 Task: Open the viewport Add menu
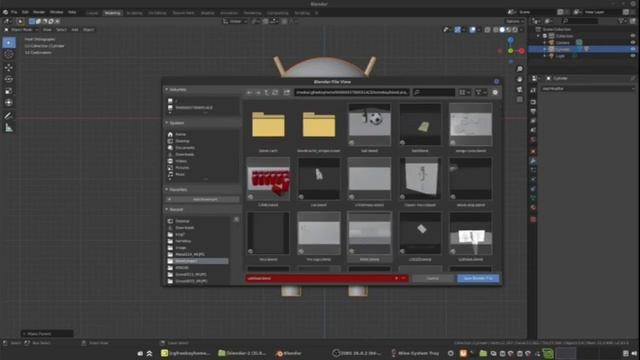(x=75, y=30)
